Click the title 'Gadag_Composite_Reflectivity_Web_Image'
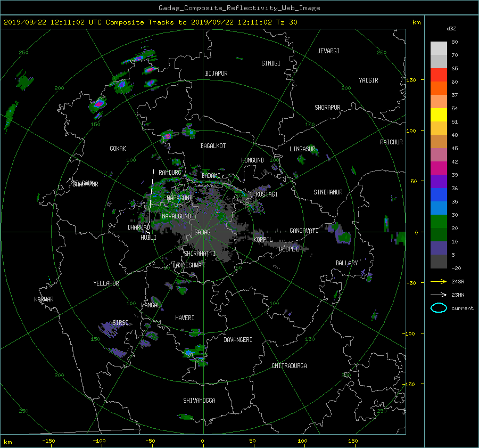 tap(239, 8)
